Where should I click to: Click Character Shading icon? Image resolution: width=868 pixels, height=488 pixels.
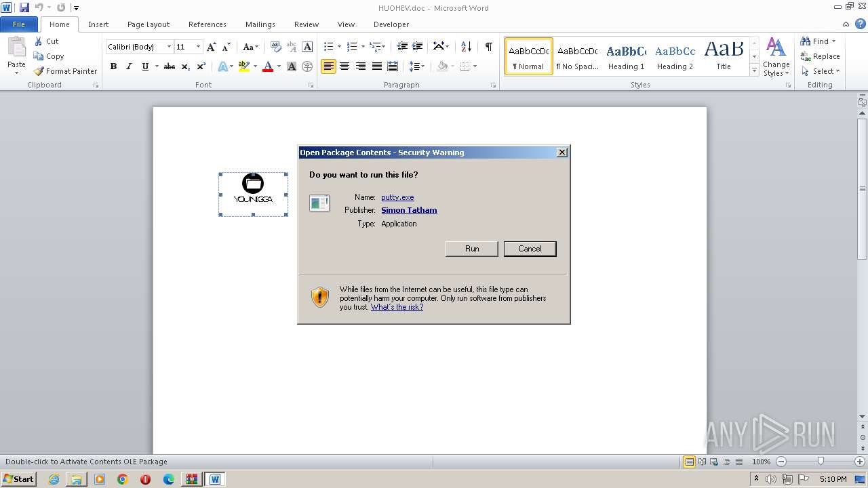tap(292, 66)
